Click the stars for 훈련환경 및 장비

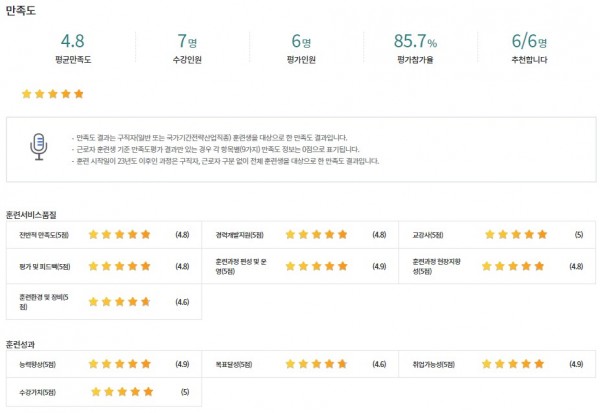(x=119, y=302)
